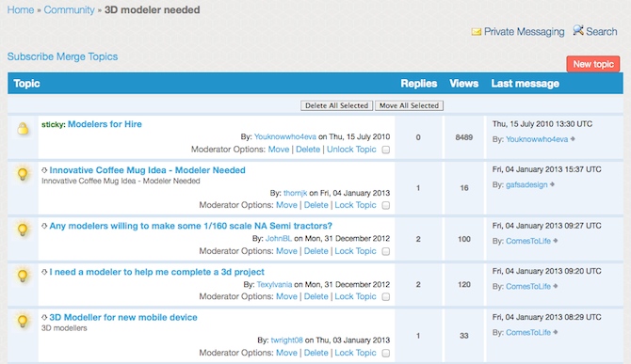Click the Replies column header
The image size is (631, 364).
418,84
